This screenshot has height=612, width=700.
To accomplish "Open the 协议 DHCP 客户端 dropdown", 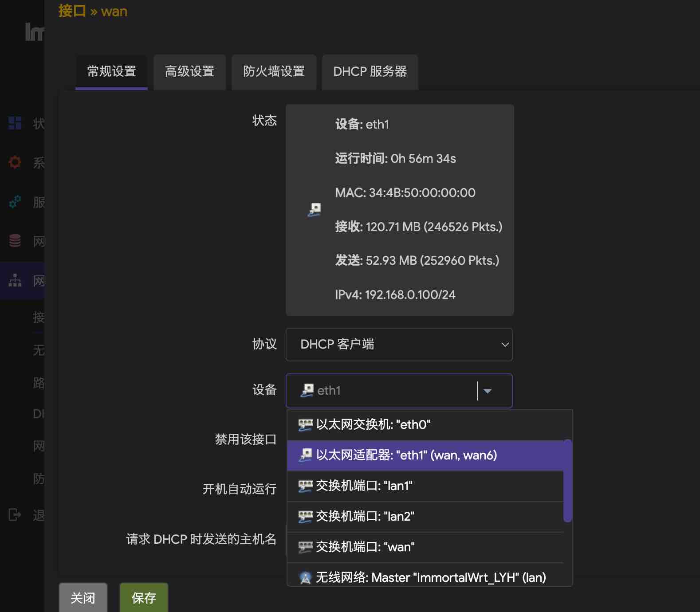I will [x=399, y=345].
